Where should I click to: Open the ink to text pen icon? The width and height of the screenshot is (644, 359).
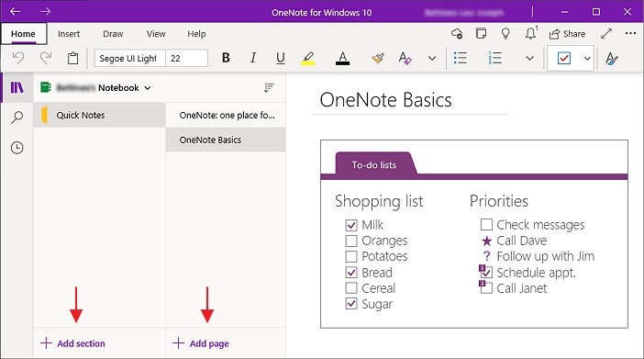[612, 59]
